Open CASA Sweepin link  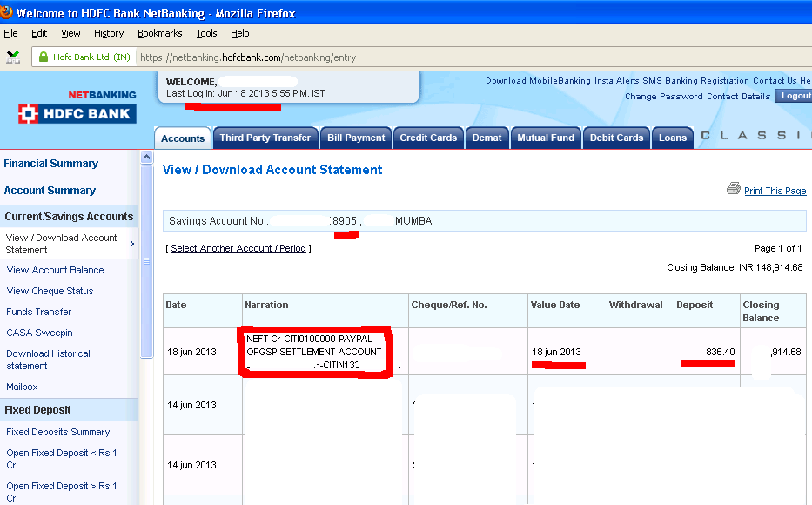39,333
